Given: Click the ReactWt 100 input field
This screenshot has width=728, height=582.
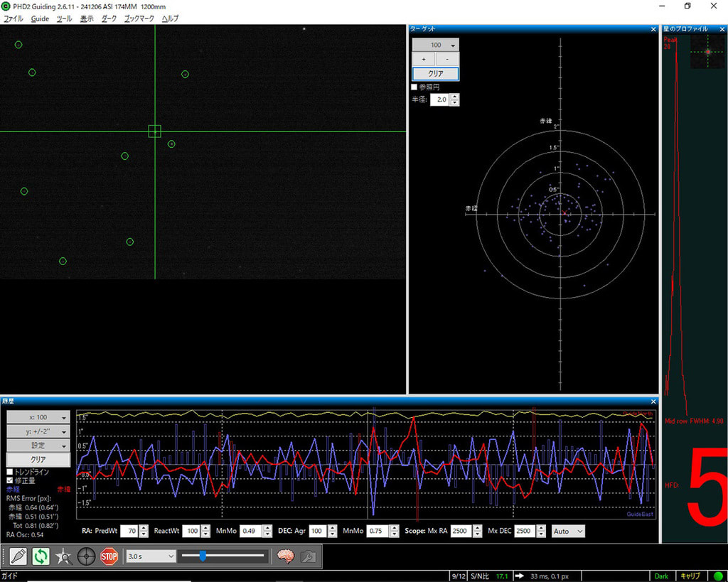Looking at the screenshot, I should click(192, 531).
